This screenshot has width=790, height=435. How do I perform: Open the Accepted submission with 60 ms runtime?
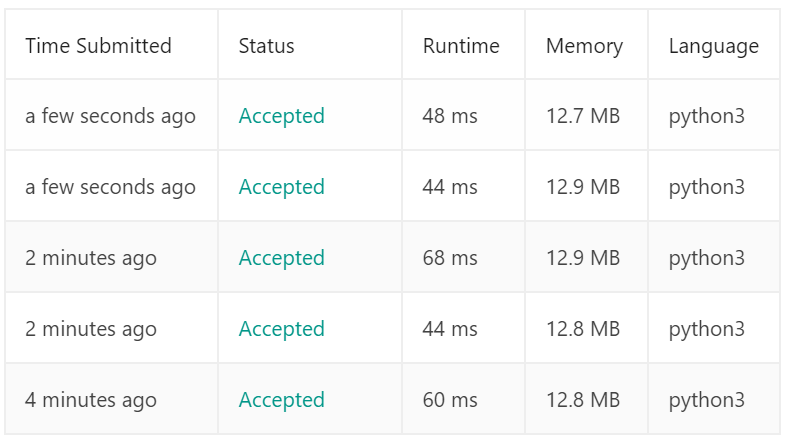[281, 400]
